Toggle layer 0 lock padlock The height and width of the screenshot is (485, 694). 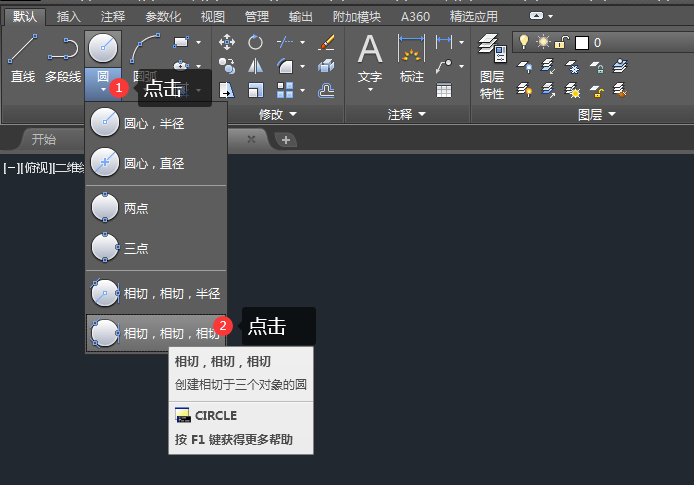coord(562,42)
